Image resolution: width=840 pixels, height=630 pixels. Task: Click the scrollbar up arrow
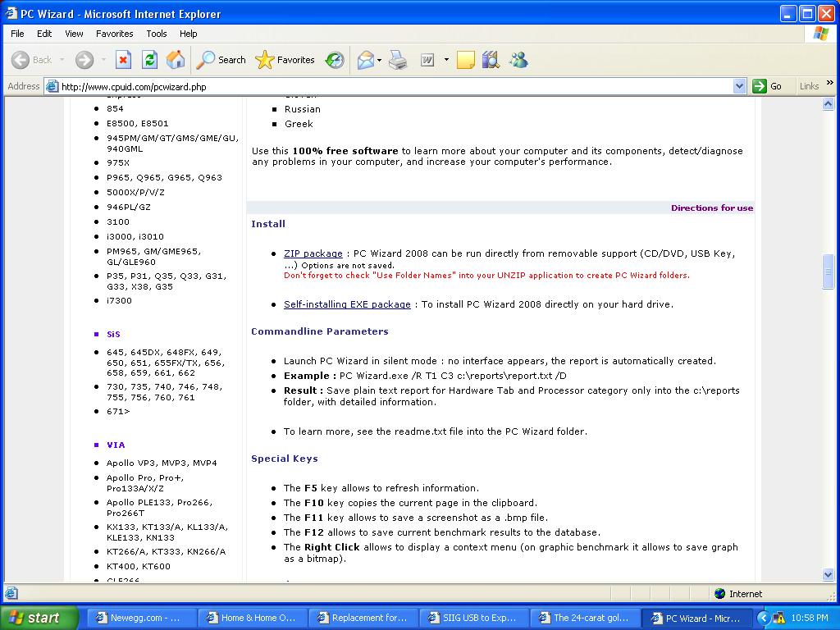tap(829, 104)
